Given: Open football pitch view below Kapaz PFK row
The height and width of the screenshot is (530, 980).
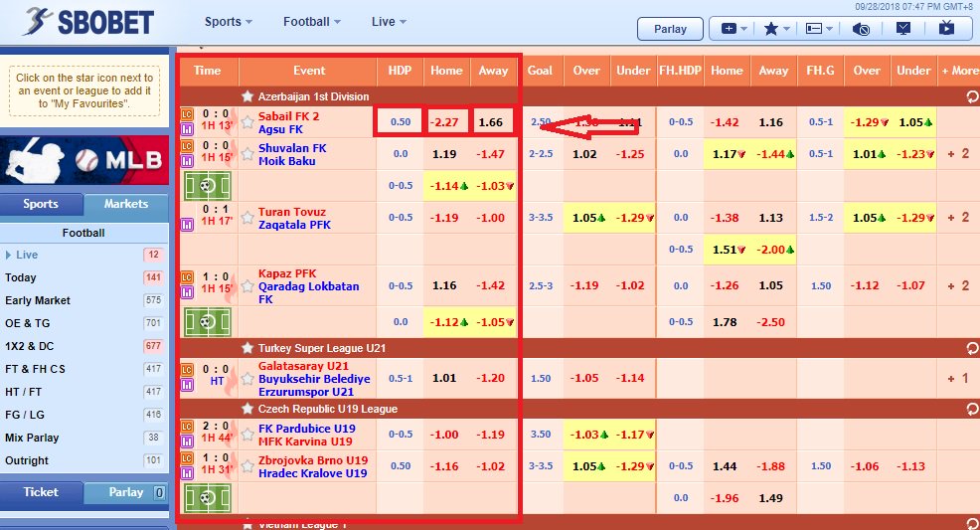Looking at the screenshot, I should tap(207, 322).
